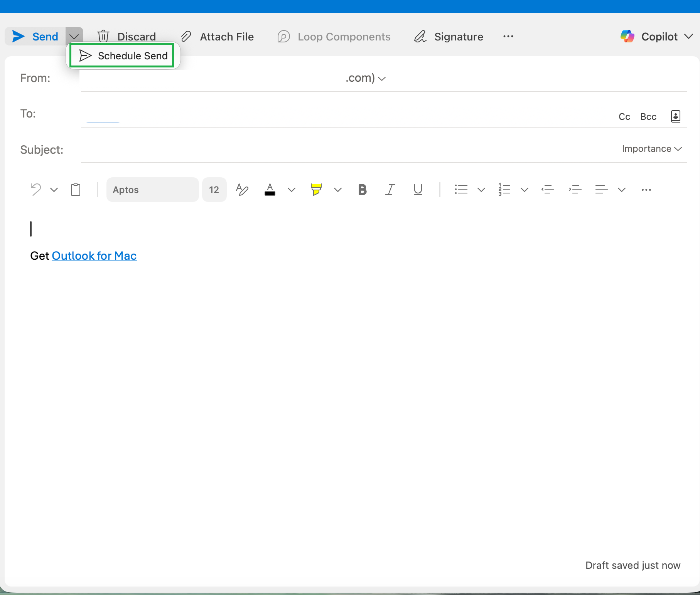
Task: Show the Cc field
Action: pos(624,117)
